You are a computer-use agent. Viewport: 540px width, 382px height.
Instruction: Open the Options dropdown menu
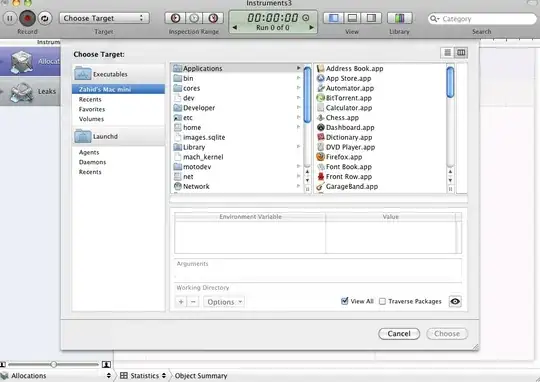point(224,302)
